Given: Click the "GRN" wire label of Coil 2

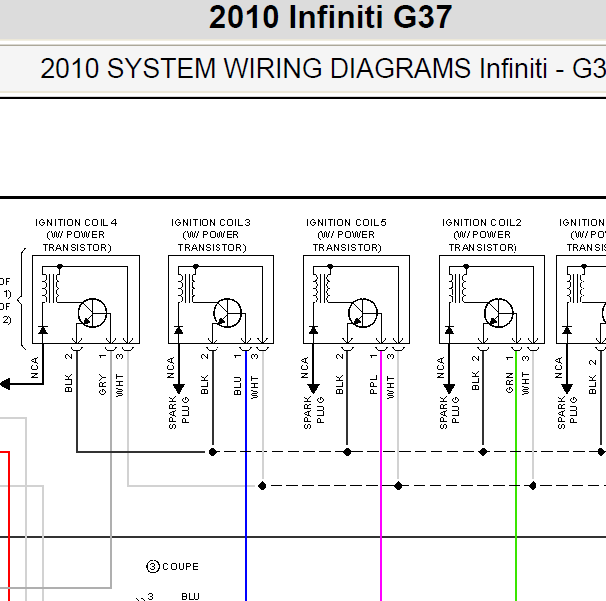Looking at the screenshot, I should 509,383.
